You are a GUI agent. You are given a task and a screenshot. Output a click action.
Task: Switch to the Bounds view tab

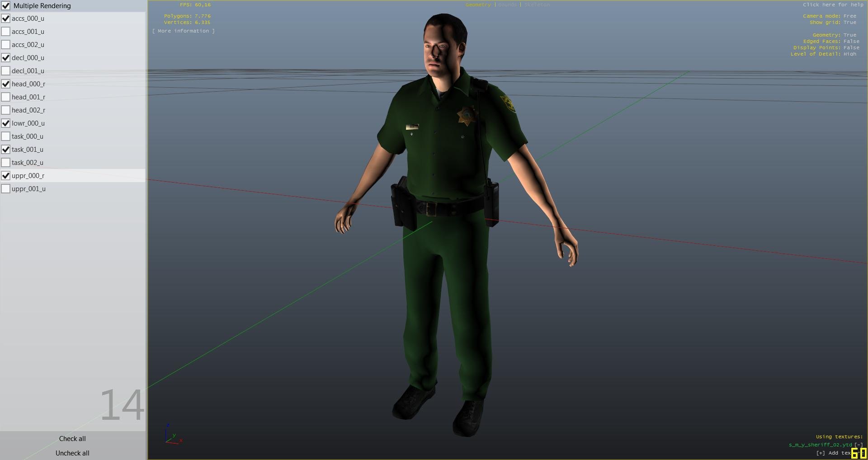click(x=507, y=5)
